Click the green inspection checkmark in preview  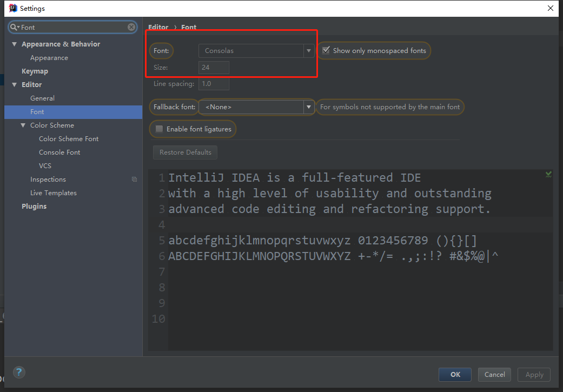click(x=548, y=175)
